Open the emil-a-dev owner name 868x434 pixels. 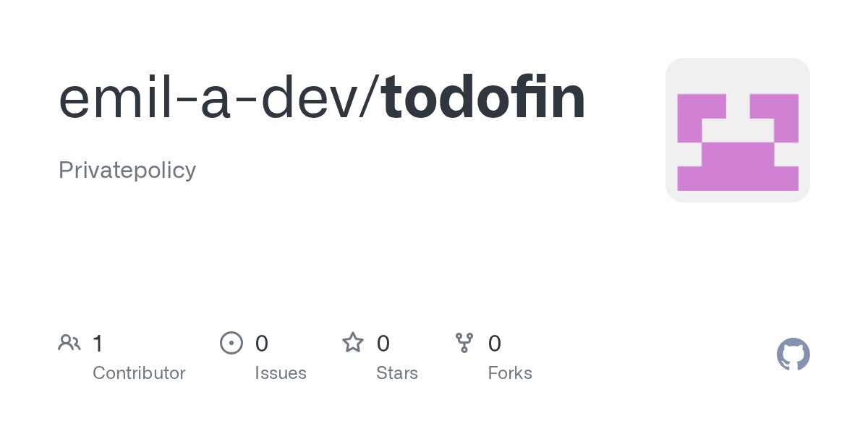point(213,99)
